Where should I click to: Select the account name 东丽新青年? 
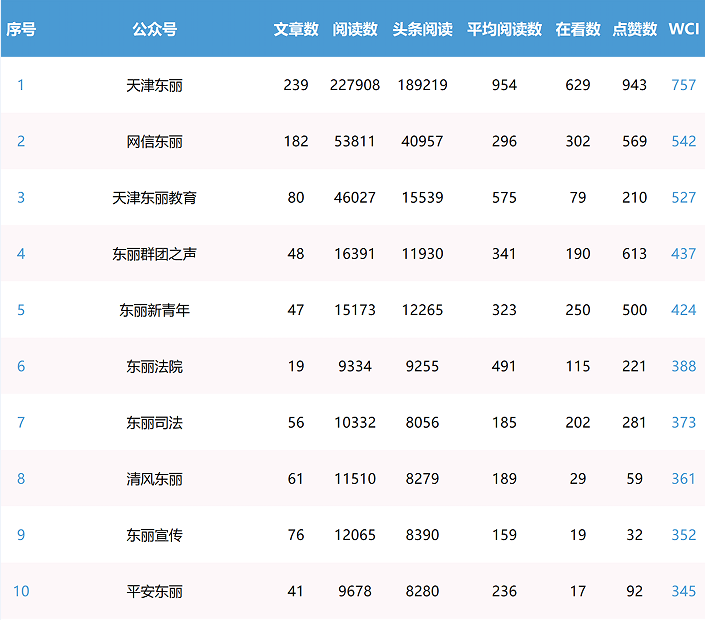(155, 310)
